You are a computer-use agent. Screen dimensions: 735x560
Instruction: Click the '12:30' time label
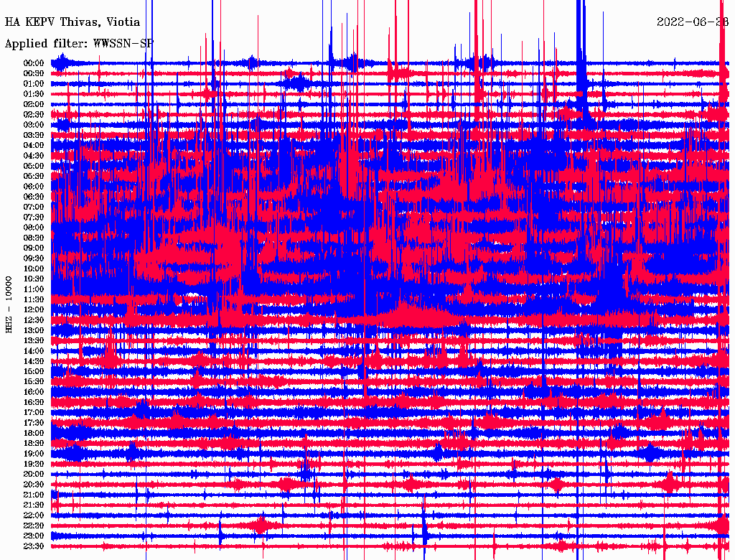pyautogui.click(x=34, y=320)
